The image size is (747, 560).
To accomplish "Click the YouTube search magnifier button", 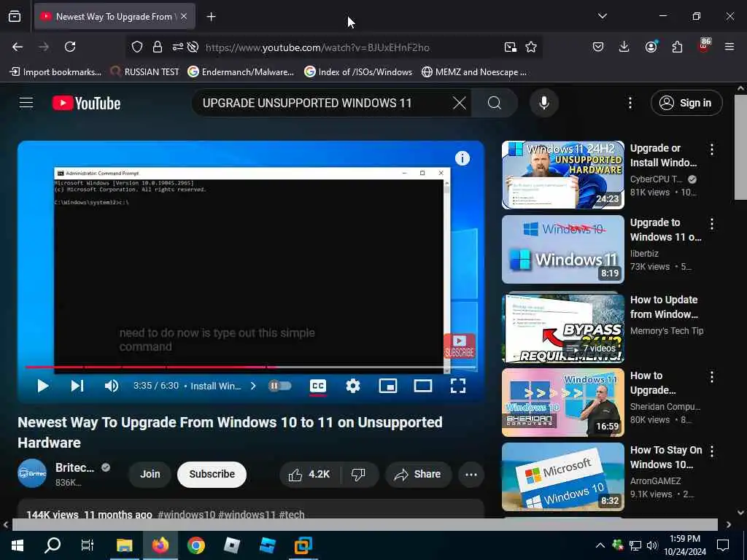I will tap(495, 103).
